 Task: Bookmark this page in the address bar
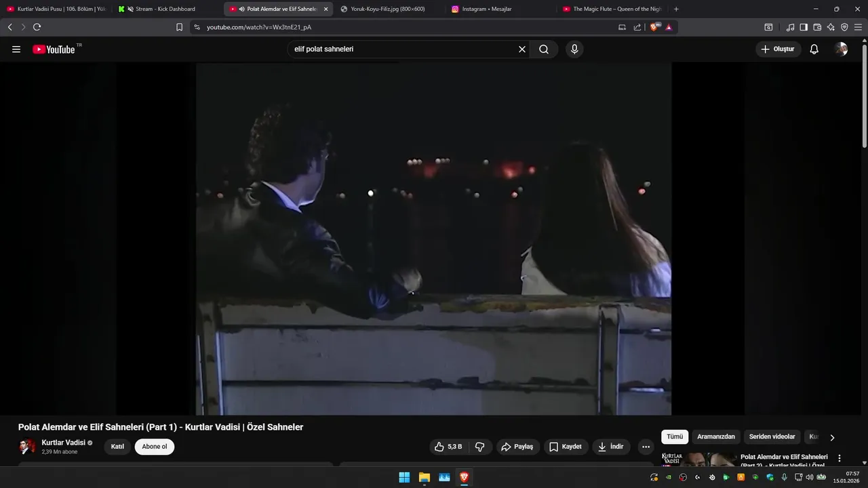[x=179, y=27]
